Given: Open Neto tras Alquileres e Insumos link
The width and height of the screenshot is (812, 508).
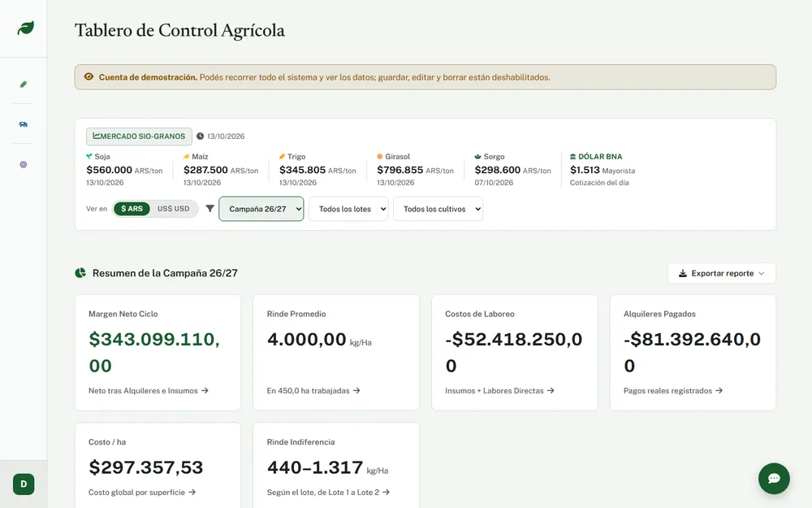Looking at the screenshot, I should tap(148, 390).
